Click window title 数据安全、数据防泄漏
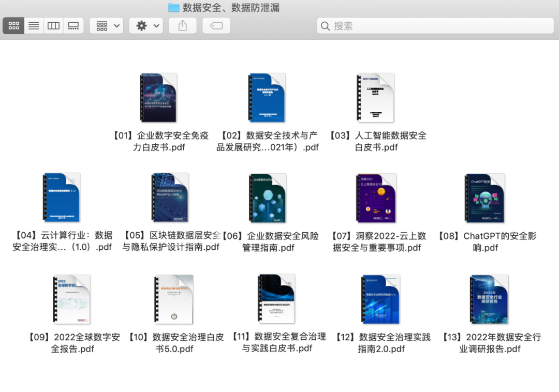Viewport: 559px width, 392px height. pyautogui.click(x=231, y=7)
